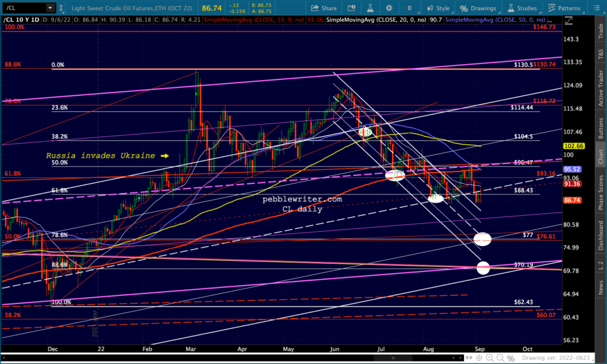Viewport: 607px width, 364px height.
Task: Click the percent icon in bottom bar
Action: (510, 358)
